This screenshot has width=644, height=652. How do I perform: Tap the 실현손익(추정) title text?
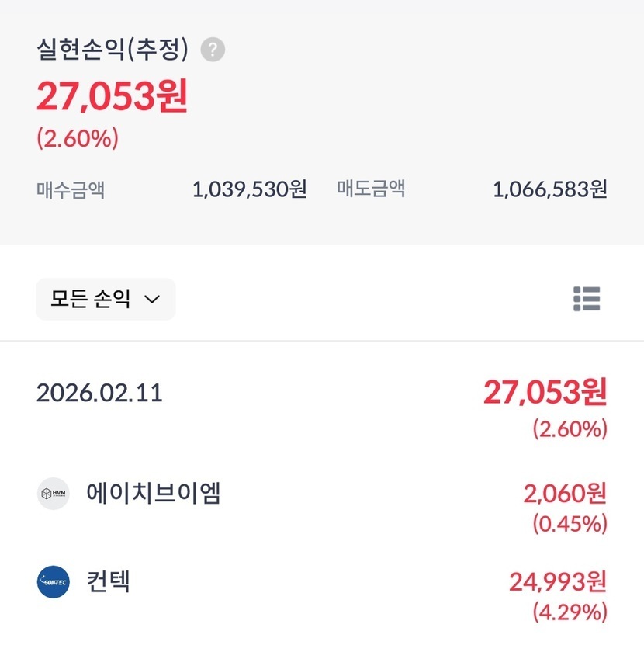[x=113, y=50]
